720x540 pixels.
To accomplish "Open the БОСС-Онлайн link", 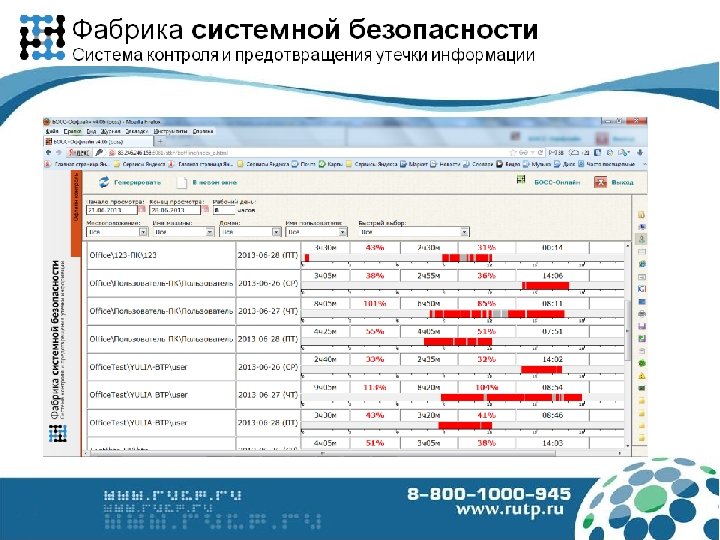I will pos(557,182).
